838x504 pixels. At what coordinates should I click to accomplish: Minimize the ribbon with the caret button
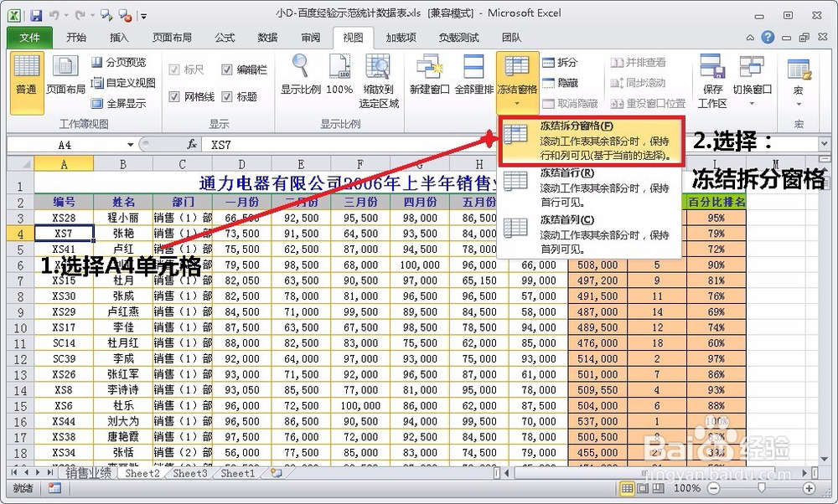750,38
